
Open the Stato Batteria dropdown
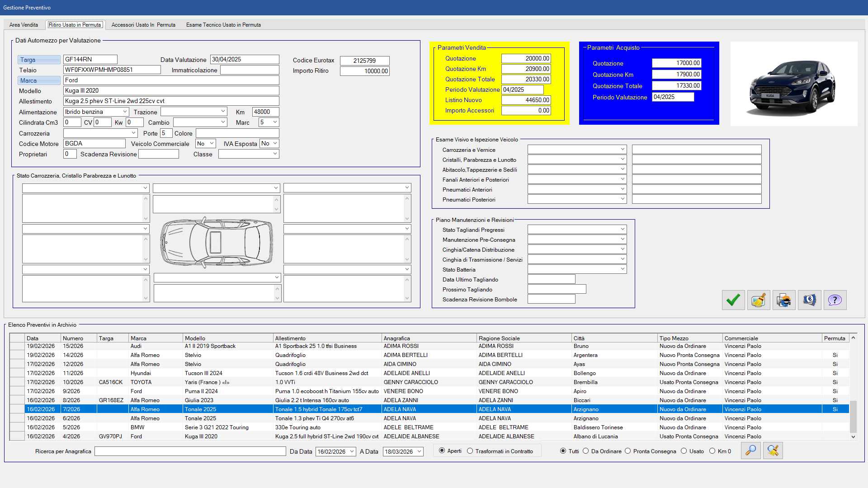click(x=622, y=269)
